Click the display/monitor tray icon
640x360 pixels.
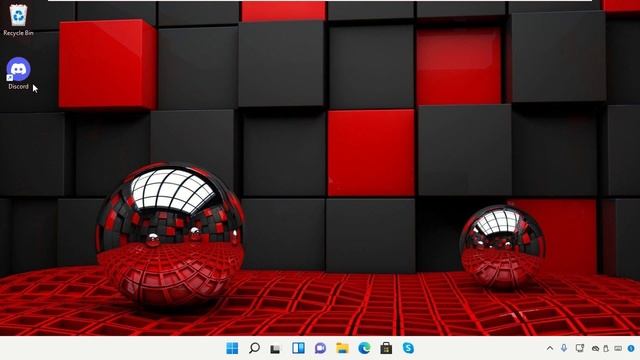tap(580, 348)
